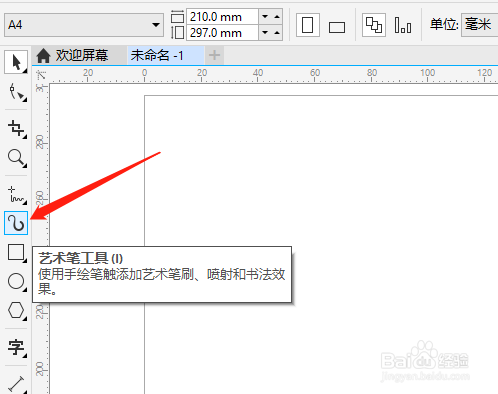The width and height of the screenshot is (498, 394).
Task: Add a new document with plus tab
Action: 214,55
